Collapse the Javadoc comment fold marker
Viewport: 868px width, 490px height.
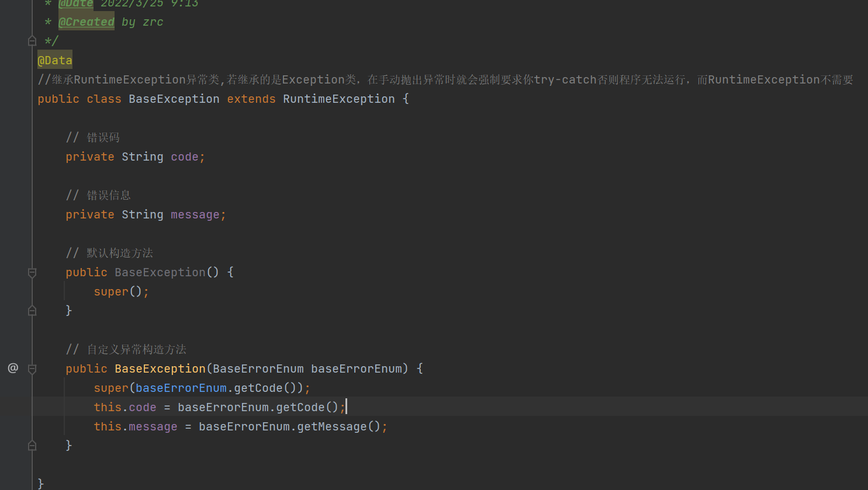[x=32, y=41]
